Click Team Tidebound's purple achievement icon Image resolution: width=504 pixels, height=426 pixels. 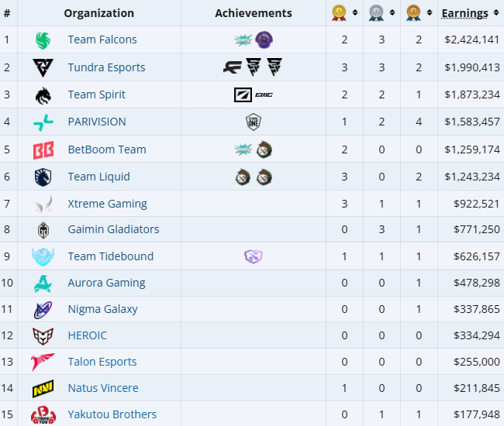click(x=254, y=256)
